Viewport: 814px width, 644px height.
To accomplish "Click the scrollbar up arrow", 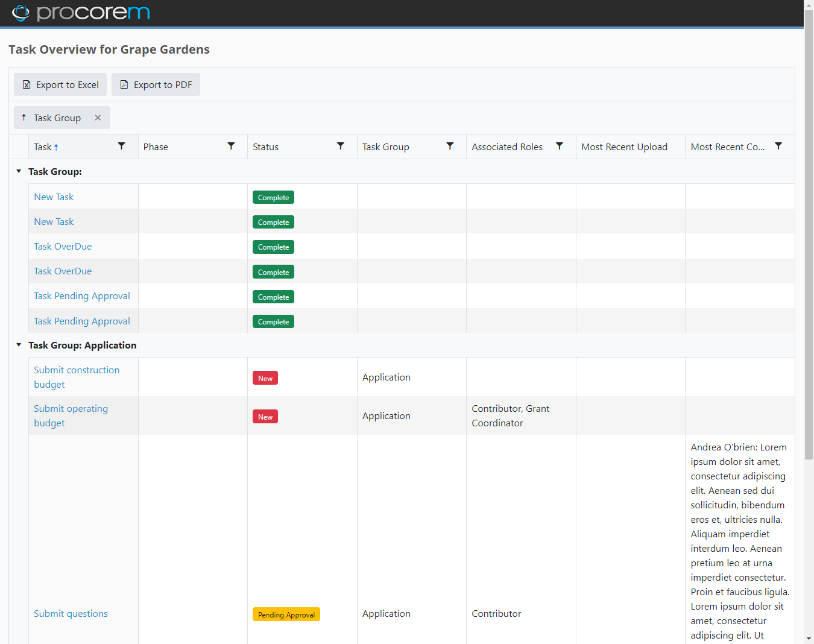I will [x=809, y=5].
